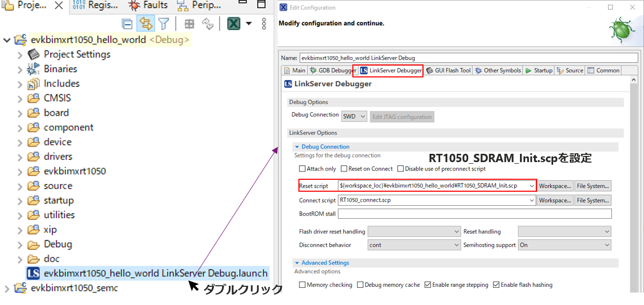
Task: Enable the Debug memory cache checkbox
Action: [360, 285]
